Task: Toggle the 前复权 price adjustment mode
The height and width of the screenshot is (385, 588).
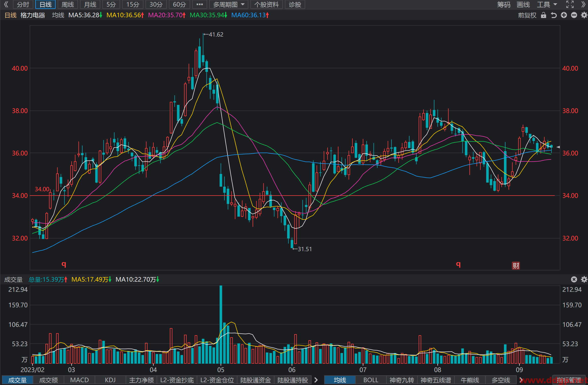Action: click(527, 15)
